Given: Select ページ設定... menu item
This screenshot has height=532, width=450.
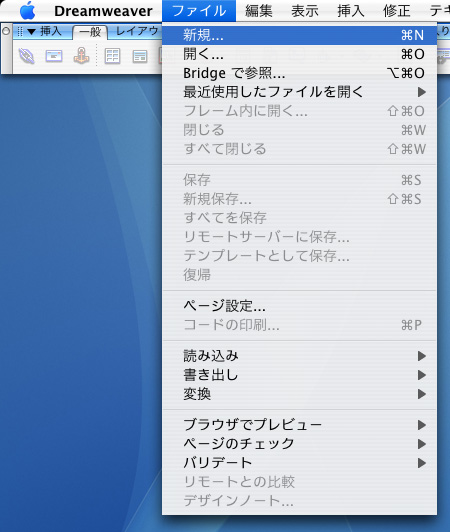Looking at the screenshot, I should (x=299, y=306).
